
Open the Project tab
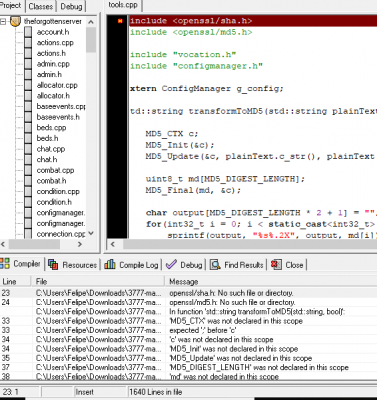[x=11, y=6]
